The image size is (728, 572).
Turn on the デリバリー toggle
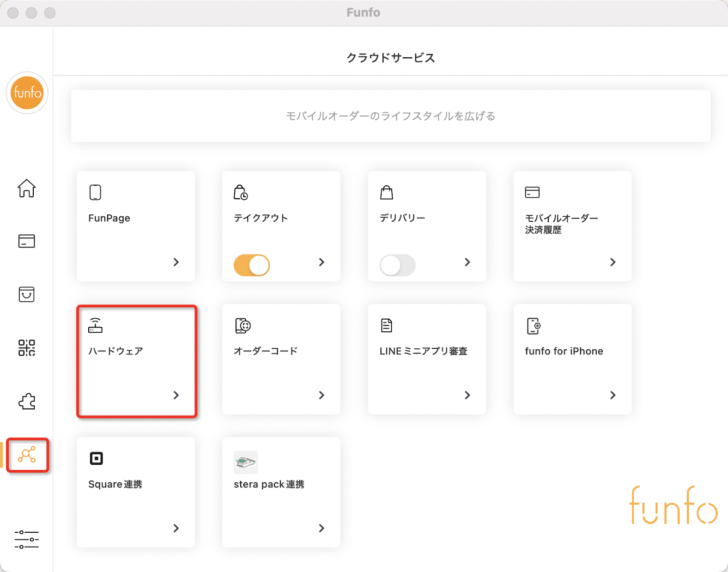(x=398, y=265)
